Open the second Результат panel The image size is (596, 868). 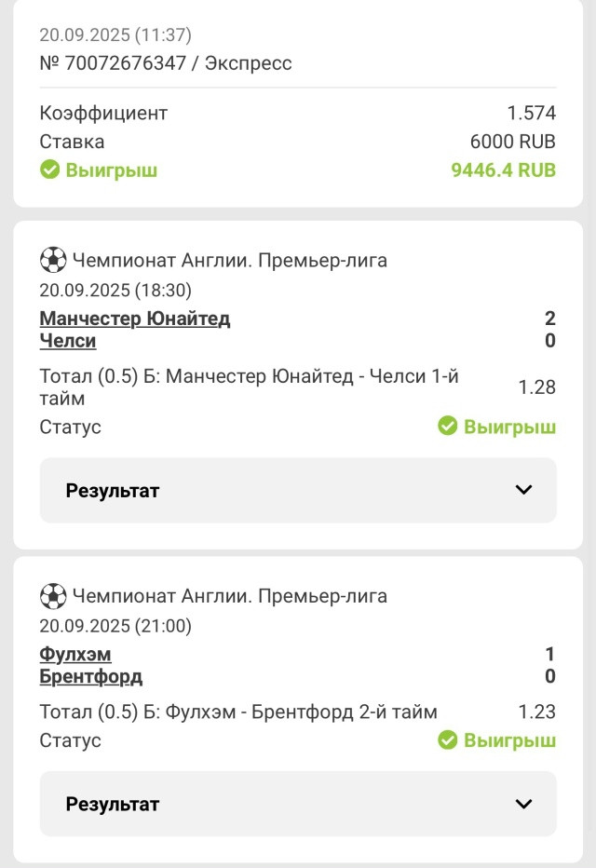[298, 804]
